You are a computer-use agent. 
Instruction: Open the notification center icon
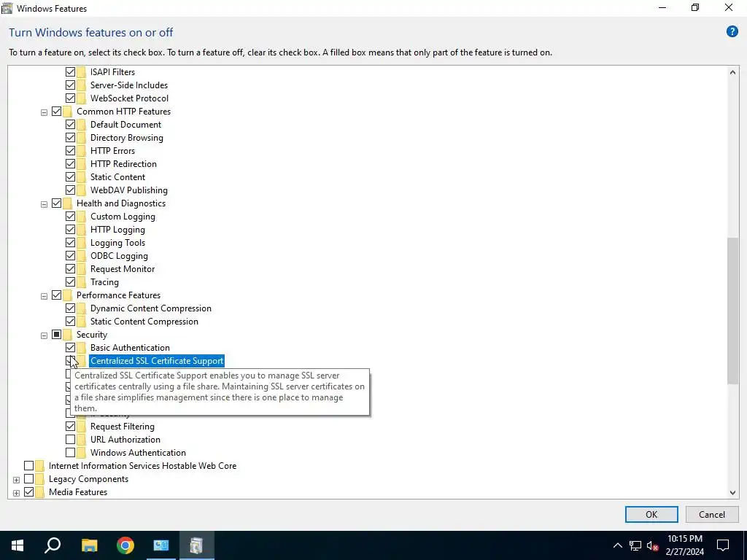[723, 545]
